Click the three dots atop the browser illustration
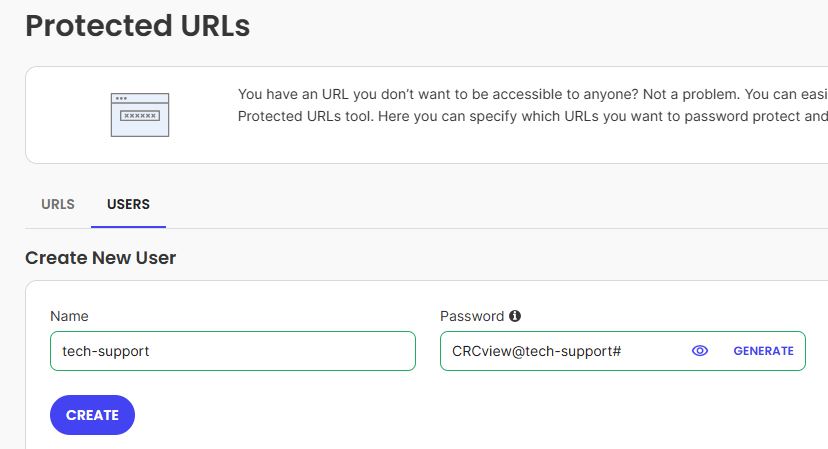 tap(121, 98)
